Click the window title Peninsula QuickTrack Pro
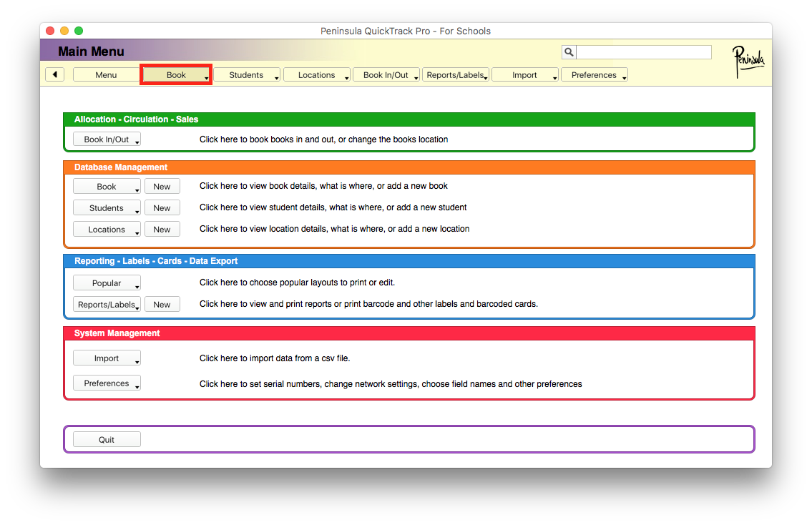The height and width of the screenshot is (525, 812). 406,31
